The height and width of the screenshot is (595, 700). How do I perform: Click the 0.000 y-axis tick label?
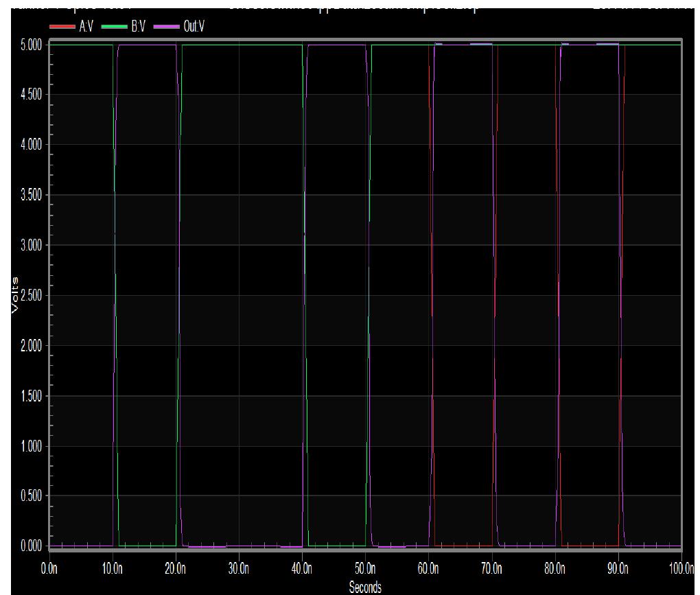[x=32, y=546]
